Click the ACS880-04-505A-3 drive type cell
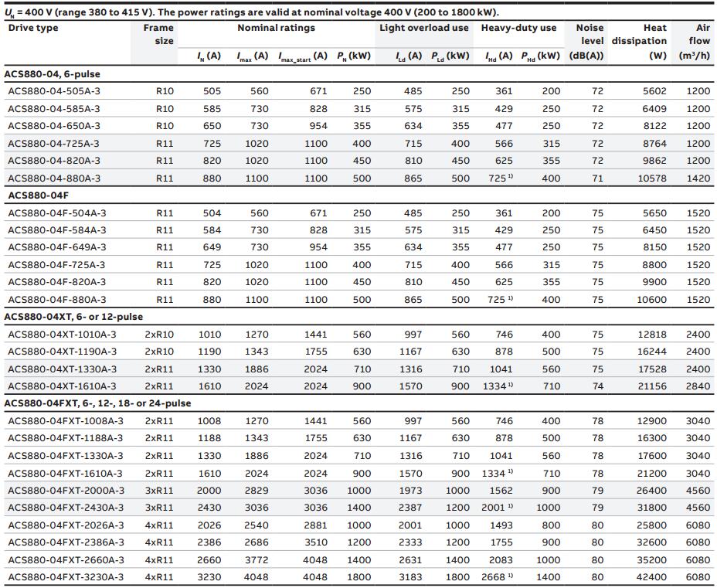 point(54,91)
